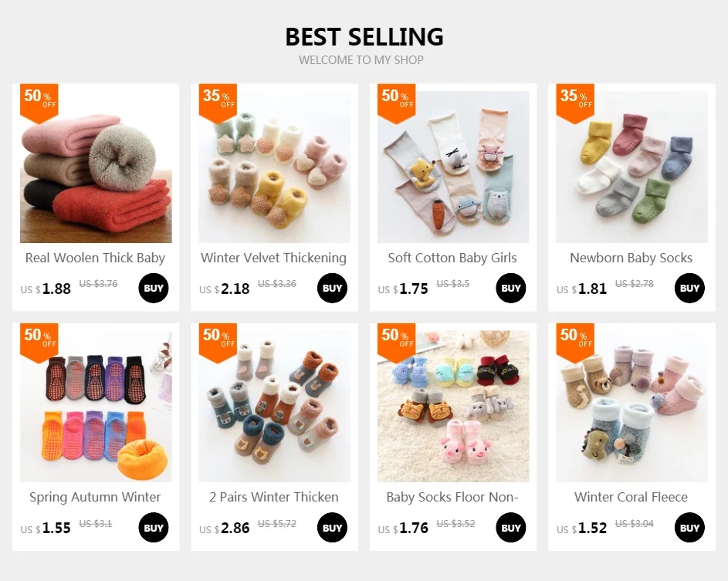Open the Spring Autumn Winter grip socks image
The width and height of the screenshot is (728, 581).
96,406
